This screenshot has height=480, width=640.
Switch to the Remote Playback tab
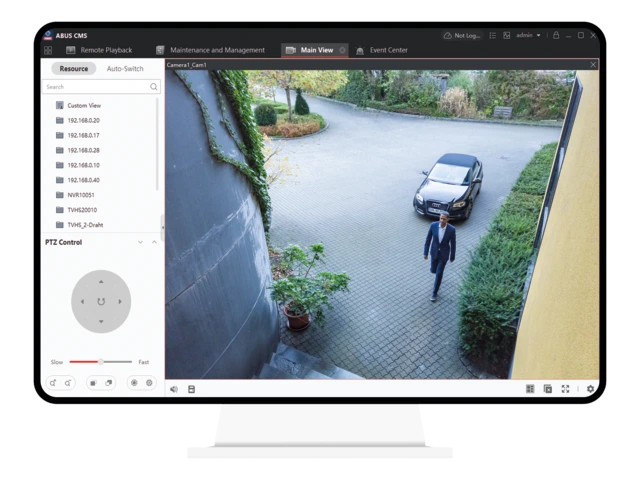point(99,50)
